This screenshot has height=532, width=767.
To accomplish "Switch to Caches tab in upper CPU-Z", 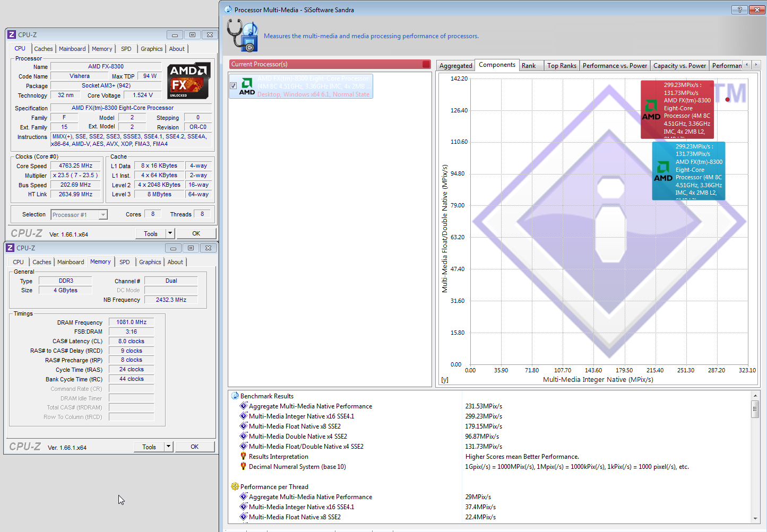I will 44,49.
